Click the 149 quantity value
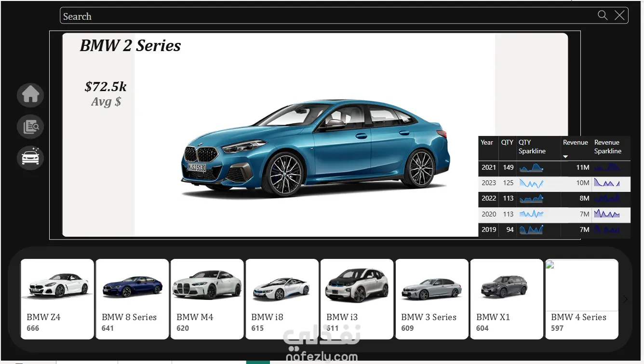 tap(508, 167)
